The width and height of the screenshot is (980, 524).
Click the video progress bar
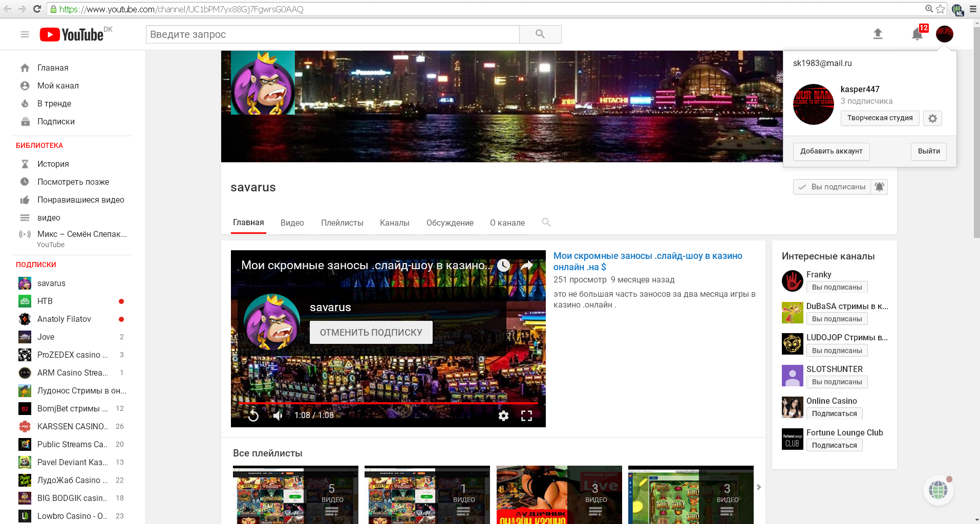[x=388, y=403]
